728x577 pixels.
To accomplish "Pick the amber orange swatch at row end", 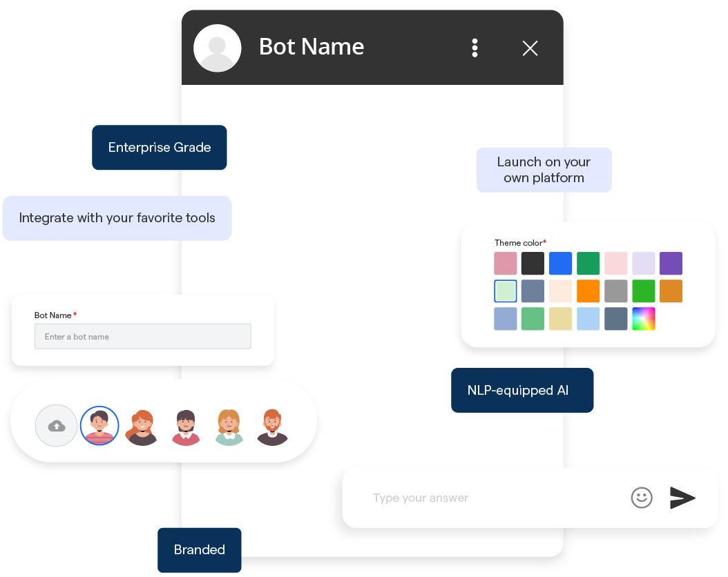I will pyautogui.click(x=671, y=291).
